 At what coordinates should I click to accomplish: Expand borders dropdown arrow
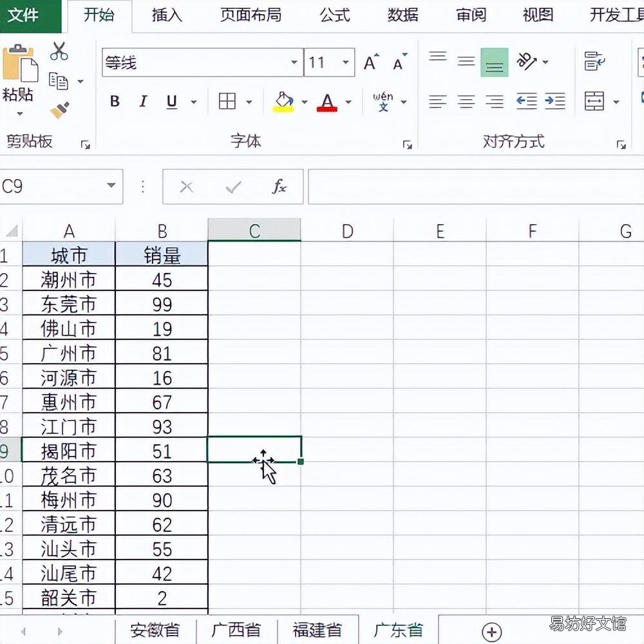point(249,102)
